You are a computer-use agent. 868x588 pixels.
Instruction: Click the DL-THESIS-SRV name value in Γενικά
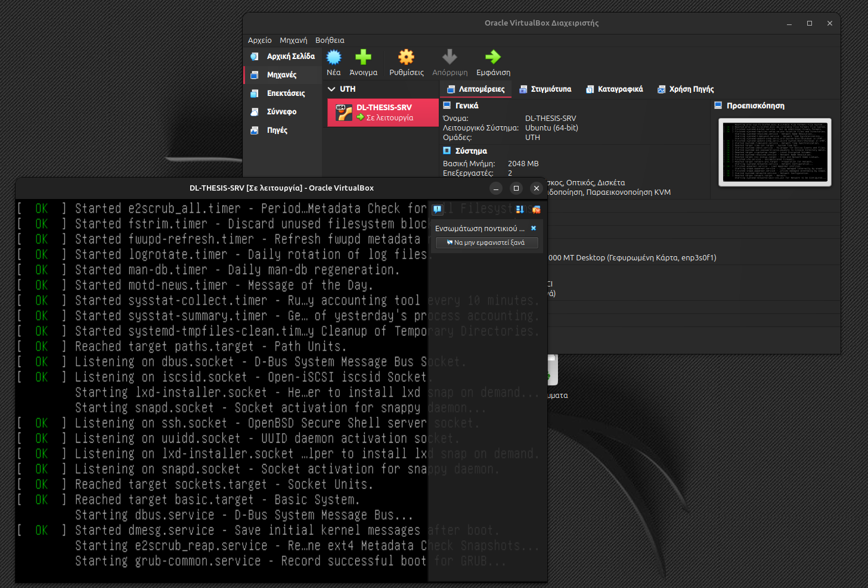point(550,118)
